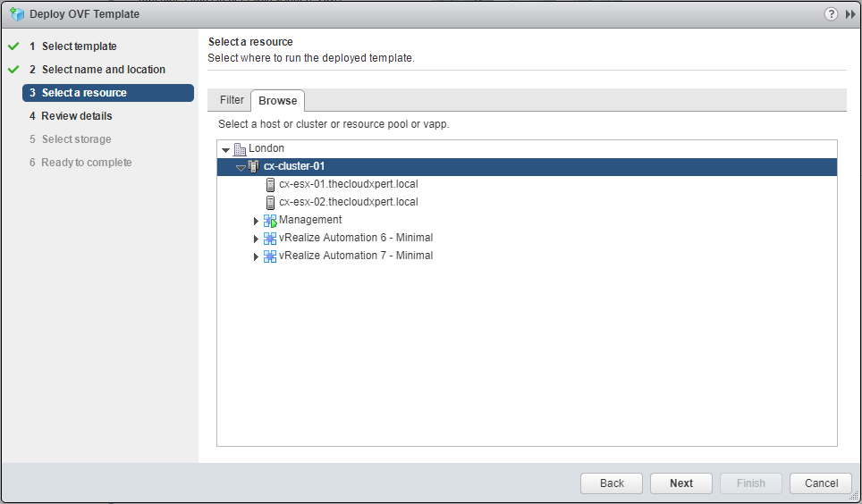Viewport: 862px width, 504px height.
Task: Click the London datacenter icon
Action: click(240, 149)
